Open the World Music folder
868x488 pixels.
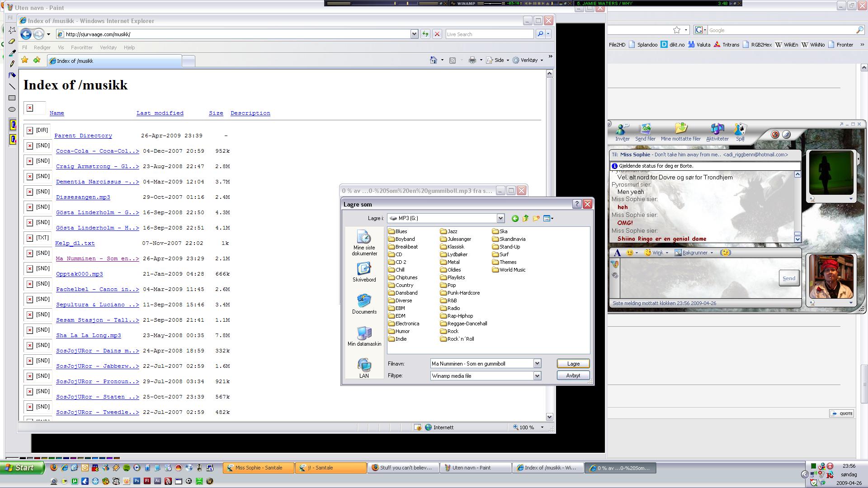pyautogui.click(x=509, y=270)
